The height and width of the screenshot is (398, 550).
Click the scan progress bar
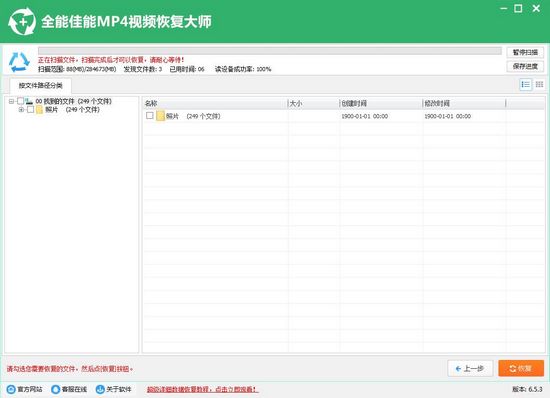[270, 51]
